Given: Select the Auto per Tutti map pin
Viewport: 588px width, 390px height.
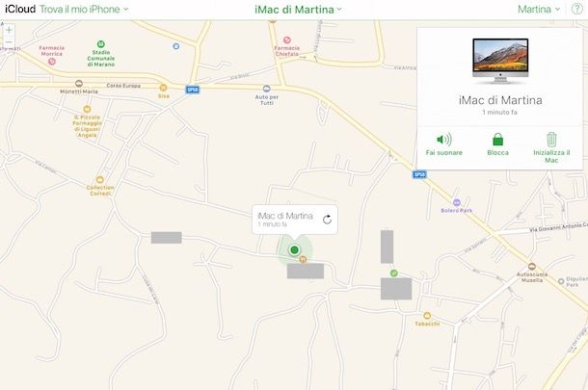Looking at the screenshot, I should click(267, 89).
